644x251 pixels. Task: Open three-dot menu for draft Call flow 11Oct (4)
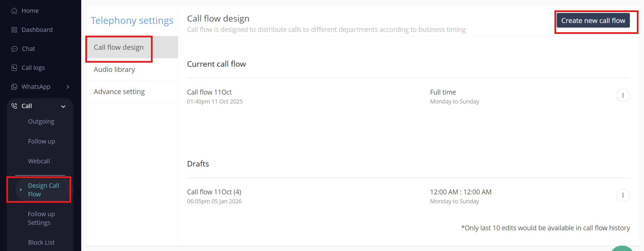(623, 196)
